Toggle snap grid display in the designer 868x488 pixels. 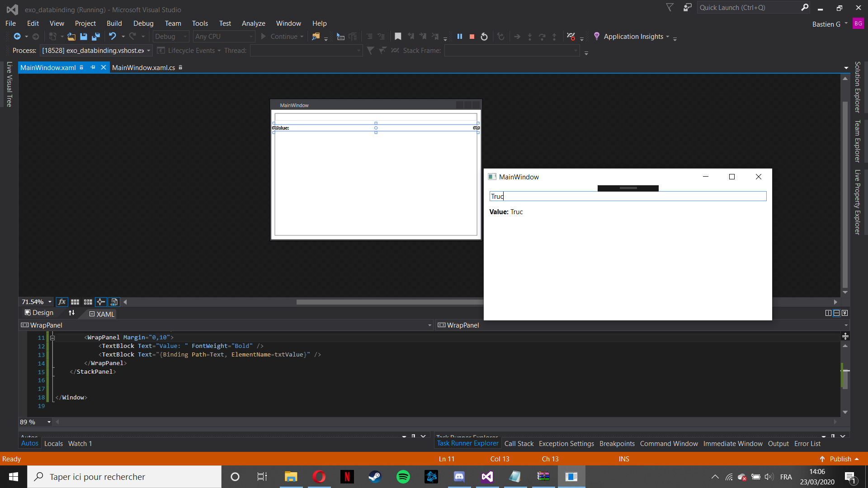(x=75, y=302)
